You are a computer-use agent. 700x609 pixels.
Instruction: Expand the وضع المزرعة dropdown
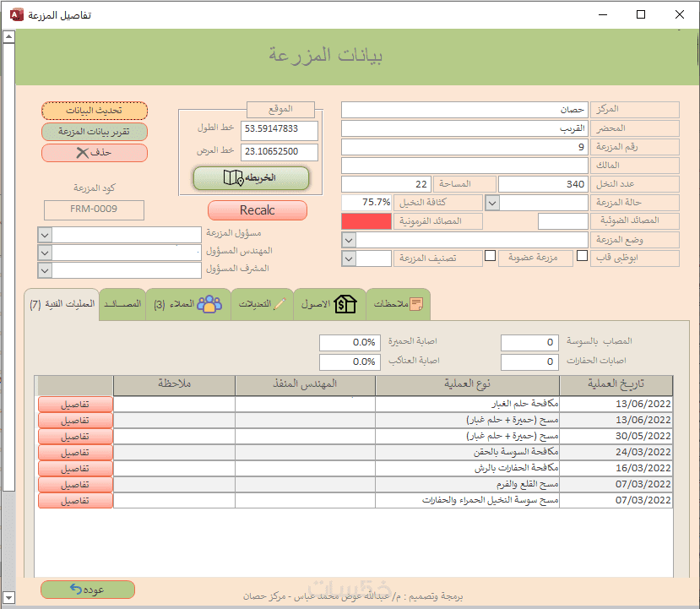point(349,240)
